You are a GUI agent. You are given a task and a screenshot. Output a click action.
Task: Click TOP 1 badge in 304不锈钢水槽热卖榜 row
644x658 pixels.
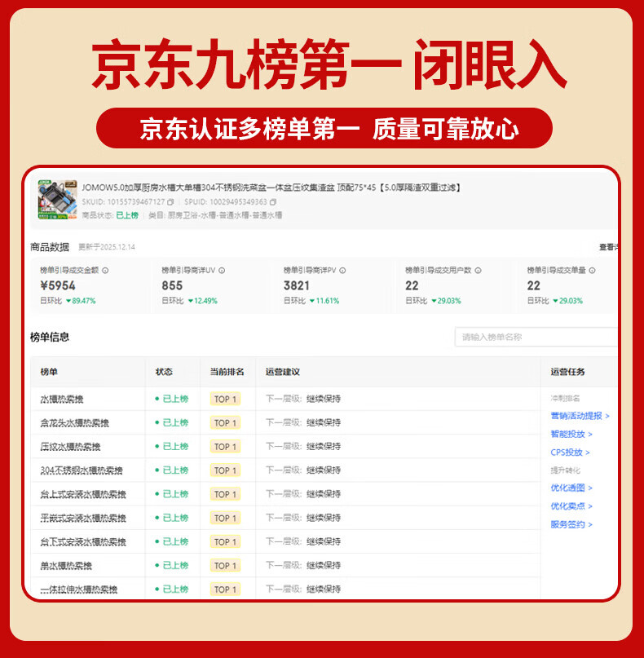click(x=225, y=470)
